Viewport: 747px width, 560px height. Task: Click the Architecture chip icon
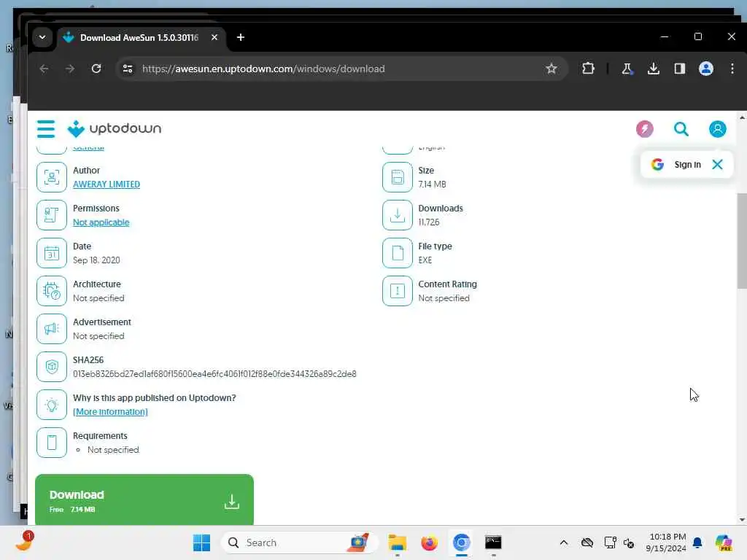tap(52, 291)
